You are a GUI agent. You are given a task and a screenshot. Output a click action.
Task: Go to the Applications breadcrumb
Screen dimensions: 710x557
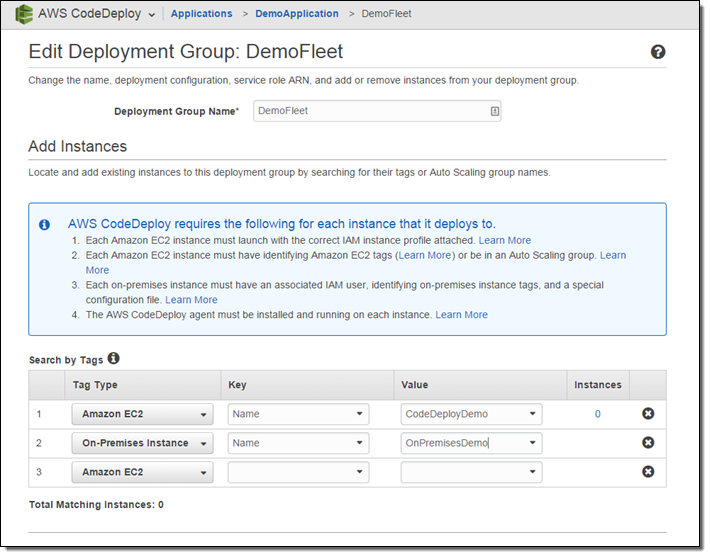pos(201,14)
